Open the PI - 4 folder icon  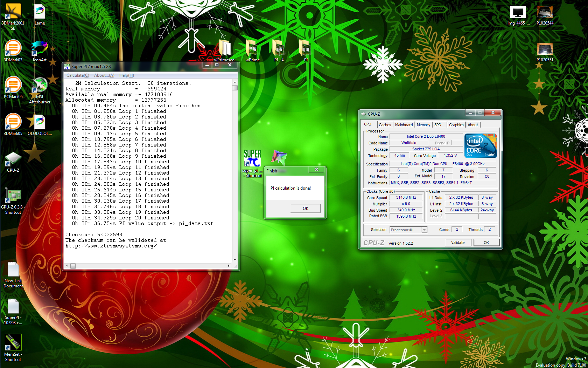(x=279, y=50)
